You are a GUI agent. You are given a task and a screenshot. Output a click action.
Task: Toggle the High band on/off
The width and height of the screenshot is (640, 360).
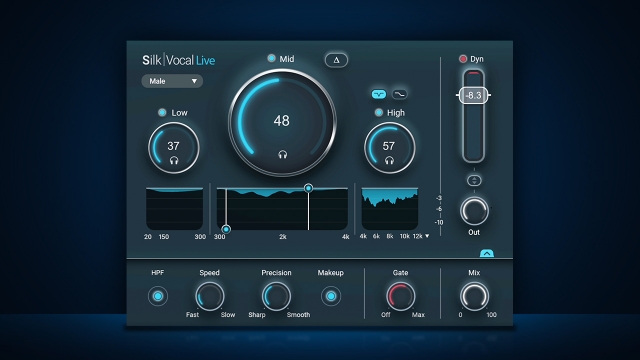coord(379,112)
